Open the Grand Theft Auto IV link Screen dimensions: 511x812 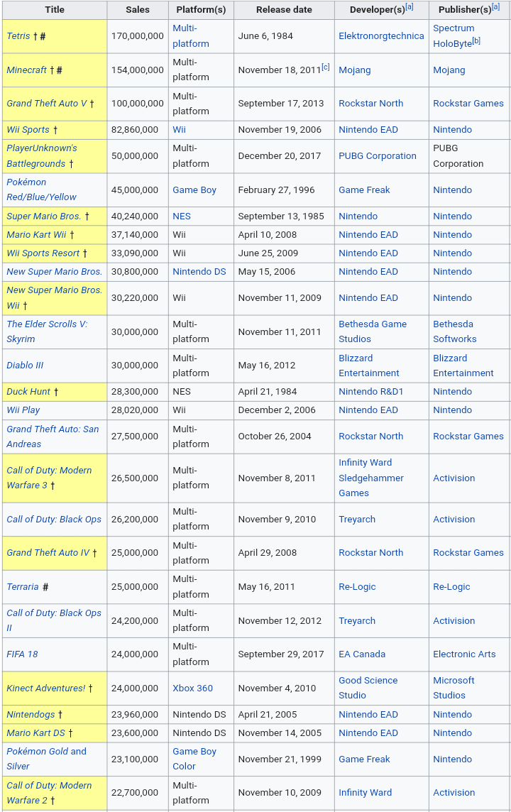(48, 553)
